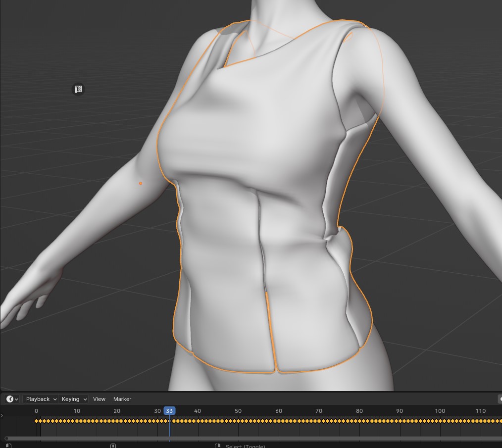Viewport: 502px width, 448px height.
Task: Open the View menu in the timeline
Action: click(99, 399)
